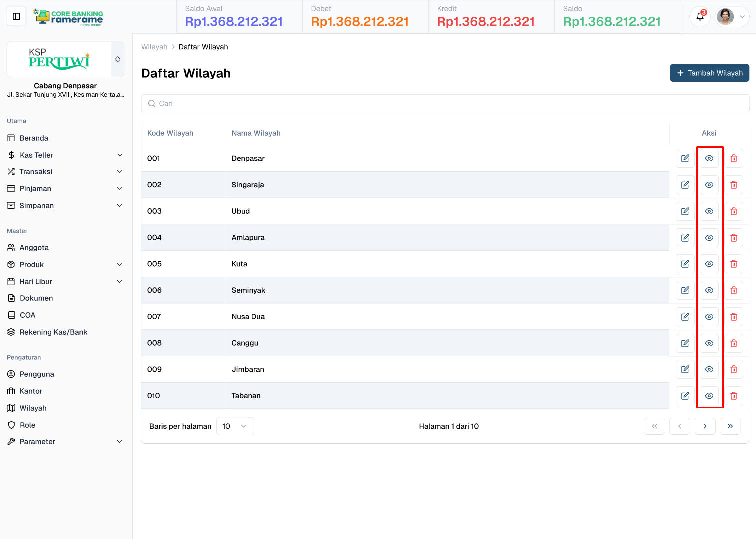The width and height of the screenshot is (756, 539).
Task: Open the Dokumen sidebar icon
Action: coord(11,298)
